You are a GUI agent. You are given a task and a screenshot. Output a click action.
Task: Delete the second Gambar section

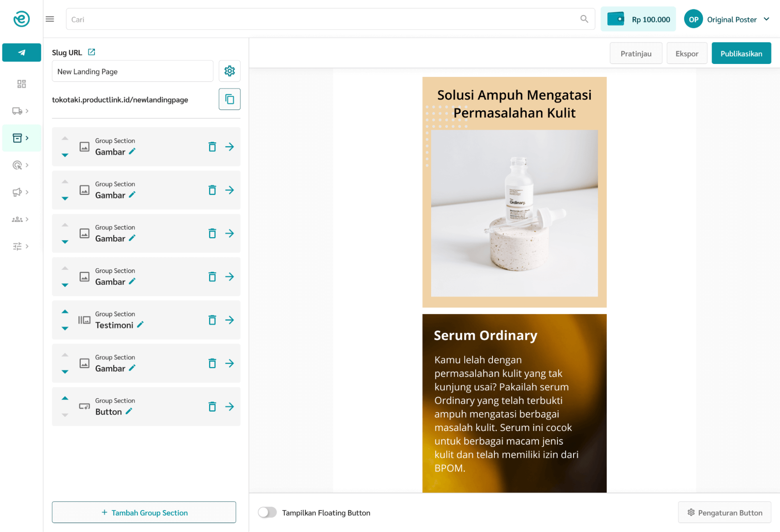(x=212, y=190)
